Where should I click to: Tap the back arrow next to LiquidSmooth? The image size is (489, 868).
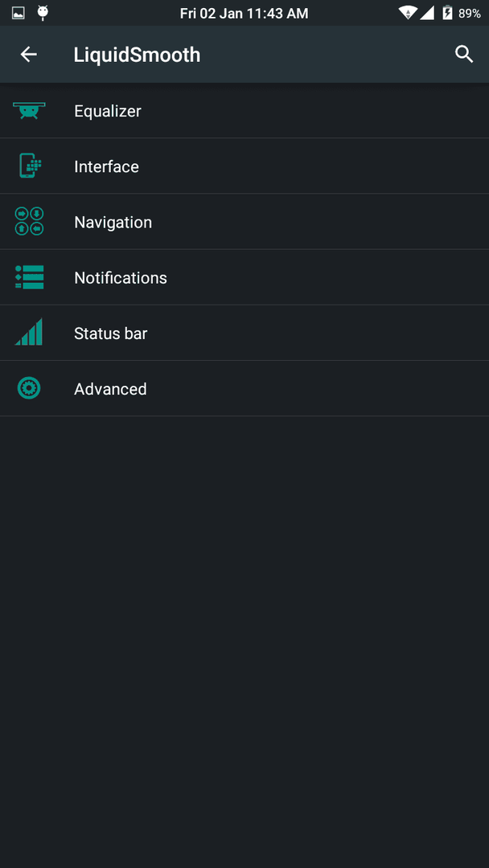tap(29, 55)
